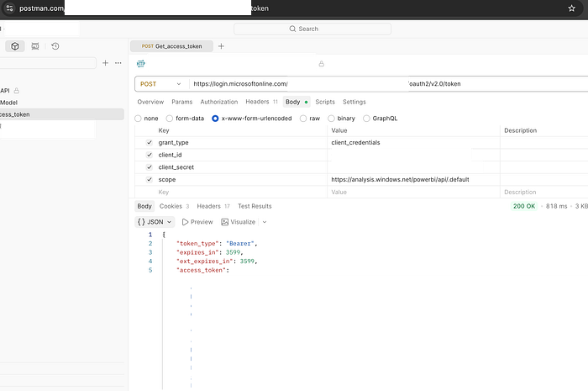The width and height of the screenshot is (588, 391).
Task: Click the 818 ms response time
Action: [x=556, y=206]
